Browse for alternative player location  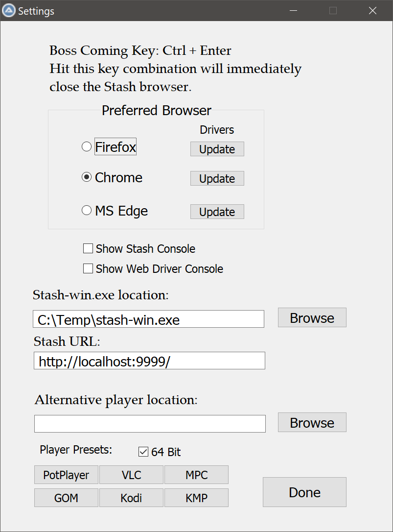pyautogui.click(x=312, y=422)
